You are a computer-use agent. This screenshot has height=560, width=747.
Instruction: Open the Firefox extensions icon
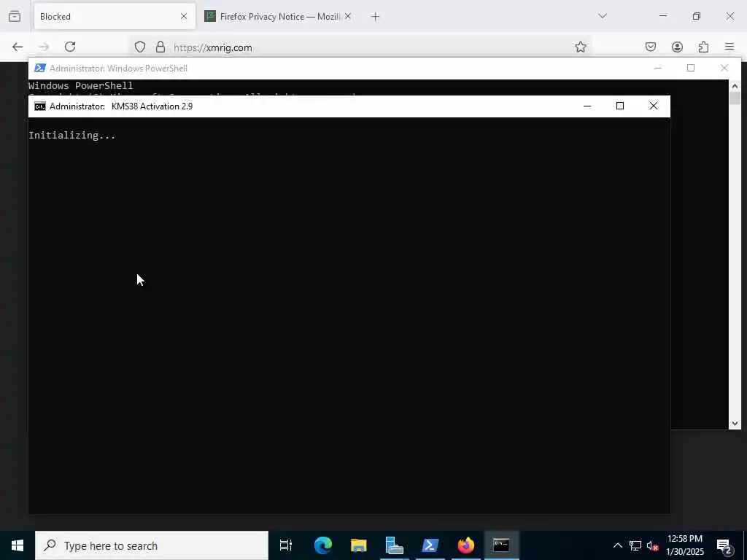click(x=703, y=47)
